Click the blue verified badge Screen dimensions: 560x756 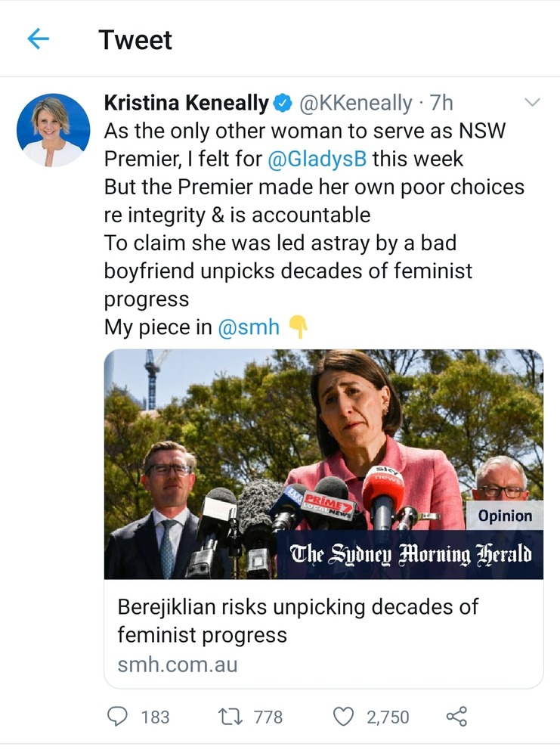tap(283, 103)
